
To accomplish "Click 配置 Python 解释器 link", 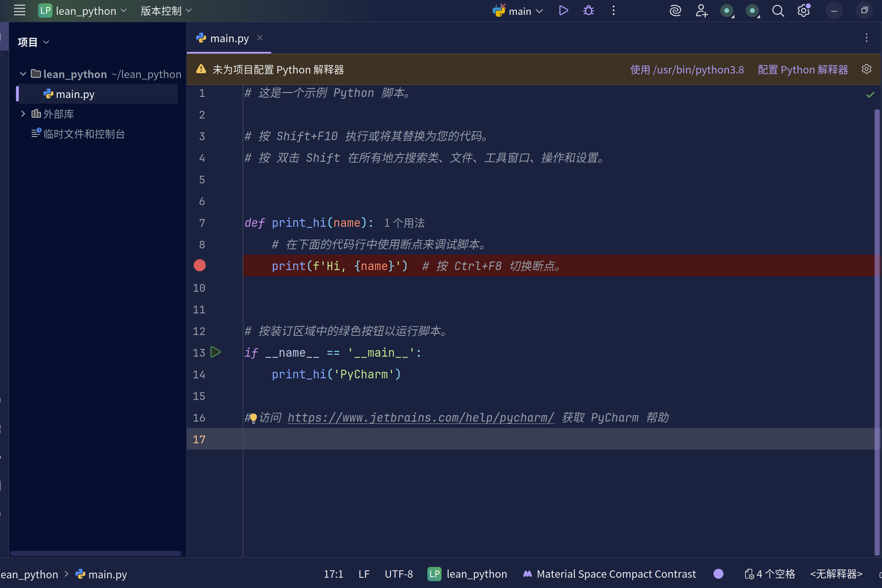I will [803, 70].
